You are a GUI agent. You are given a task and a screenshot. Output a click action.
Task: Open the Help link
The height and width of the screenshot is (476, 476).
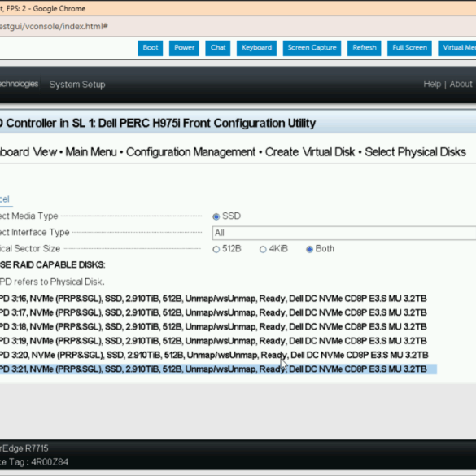tap(432, 84)
